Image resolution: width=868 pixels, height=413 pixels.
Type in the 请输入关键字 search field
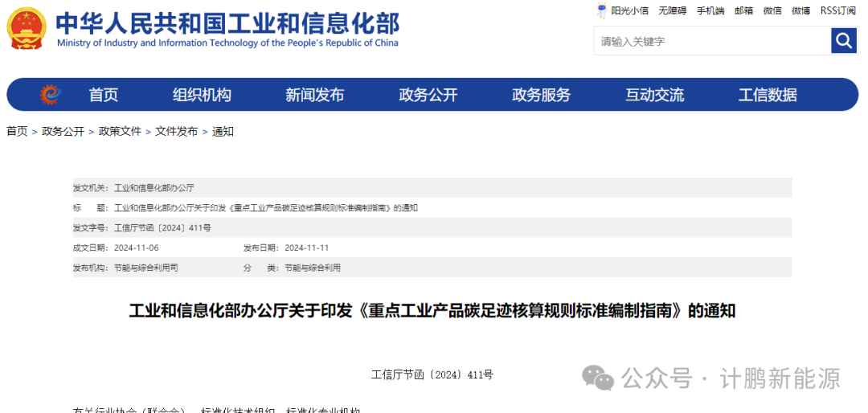tap(711, 41)
